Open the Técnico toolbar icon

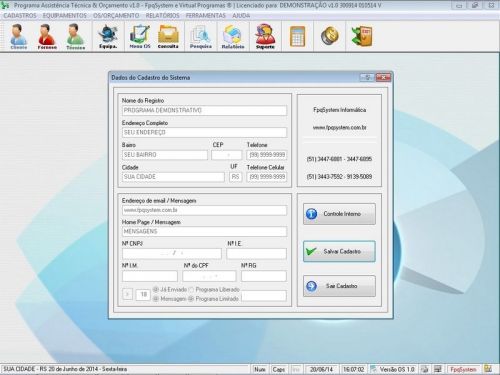(x=75, y=36)
